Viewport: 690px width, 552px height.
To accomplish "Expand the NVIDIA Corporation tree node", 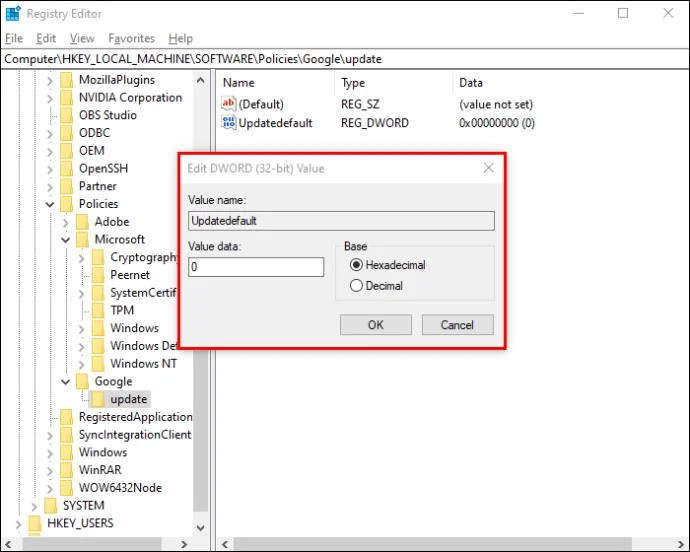I will click(x=50, y=99).
